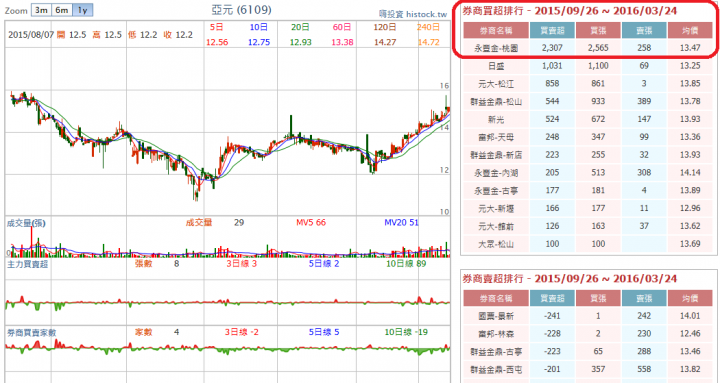Open broker 永豐金-古亭 row
Viewport: 720px width, 383px height.
(x=495, y=191)
